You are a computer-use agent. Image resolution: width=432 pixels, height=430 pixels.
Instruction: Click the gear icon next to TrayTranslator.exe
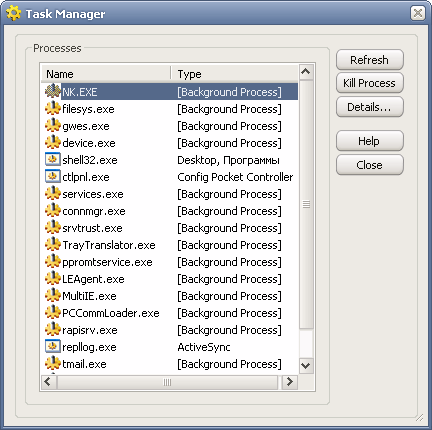tap(53, 244)
